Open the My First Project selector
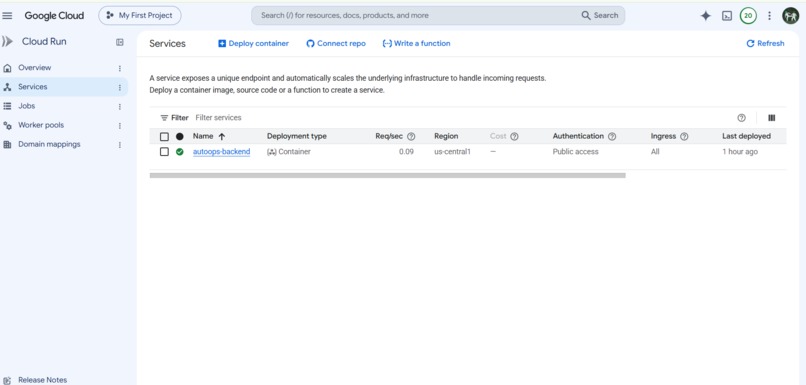Image resolution: width=806 pixels, height=385 pixels. pyautogui.click(x=140, y=15)
